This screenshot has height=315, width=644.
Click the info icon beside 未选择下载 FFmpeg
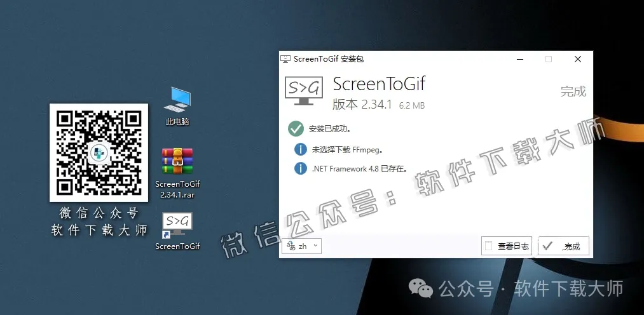(301, 149)
